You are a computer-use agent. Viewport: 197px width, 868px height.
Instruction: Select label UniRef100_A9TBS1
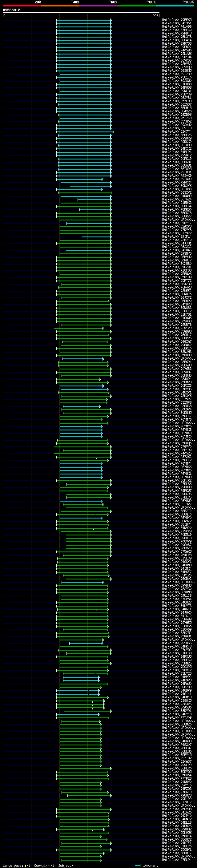(x=176, y=172)
